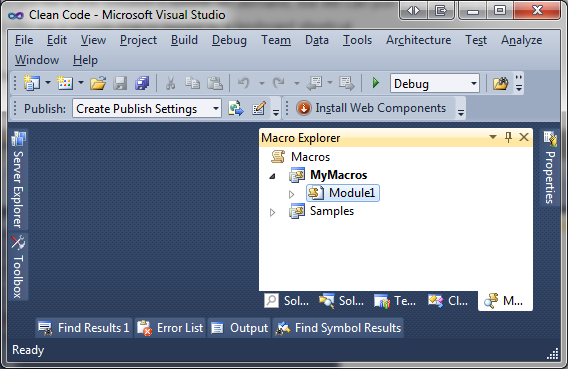This screenshot has width=568, height=369.
Task: Click the Install Web Components button
Action: click(x=371, y=108)
